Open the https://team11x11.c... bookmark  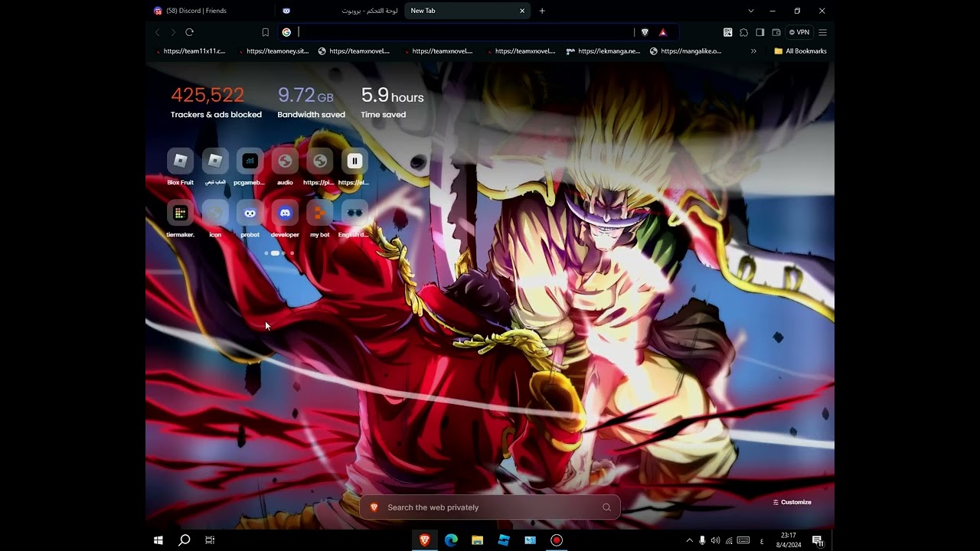tap(190, 51)
